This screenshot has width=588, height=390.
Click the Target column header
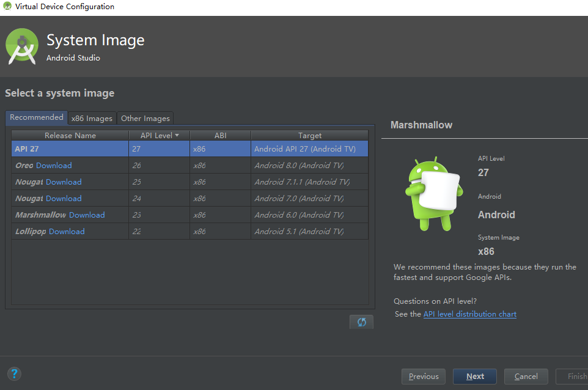[x=310, y=135]
